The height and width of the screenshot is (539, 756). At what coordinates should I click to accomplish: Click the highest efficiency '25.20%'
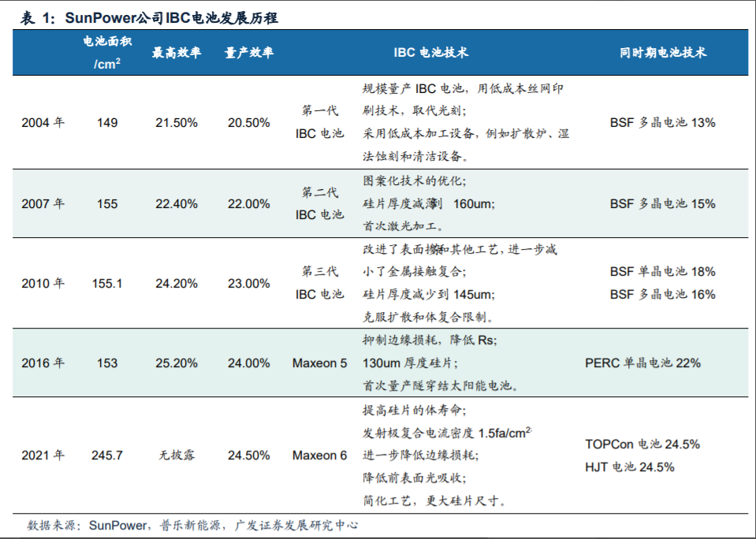[x=177, y=362]
